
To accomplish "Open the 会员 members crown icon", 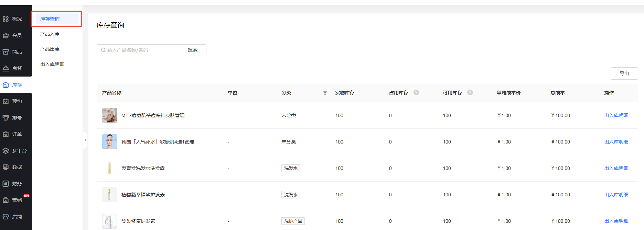I will pos(6,35).
